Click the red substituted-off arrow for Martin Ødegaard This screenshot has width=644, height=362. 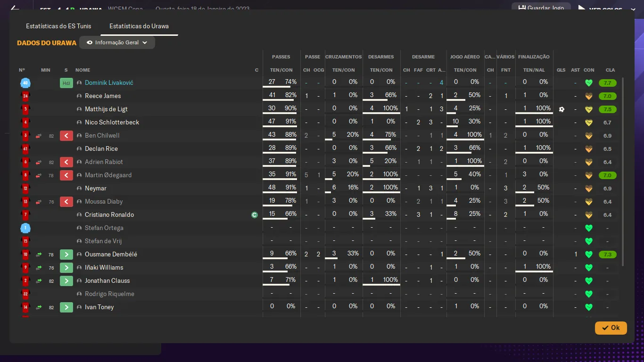[66, 175]
